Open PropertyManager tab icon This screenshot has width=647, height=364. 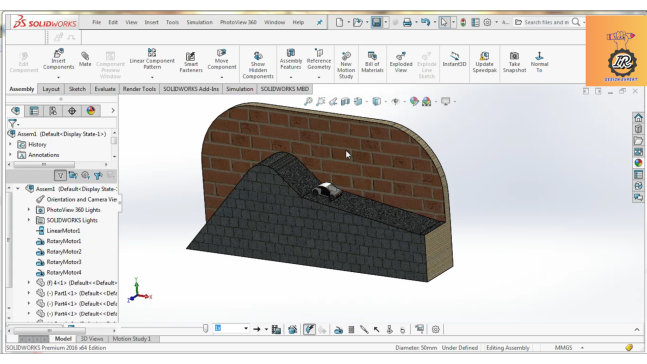[x=34, y=111]
